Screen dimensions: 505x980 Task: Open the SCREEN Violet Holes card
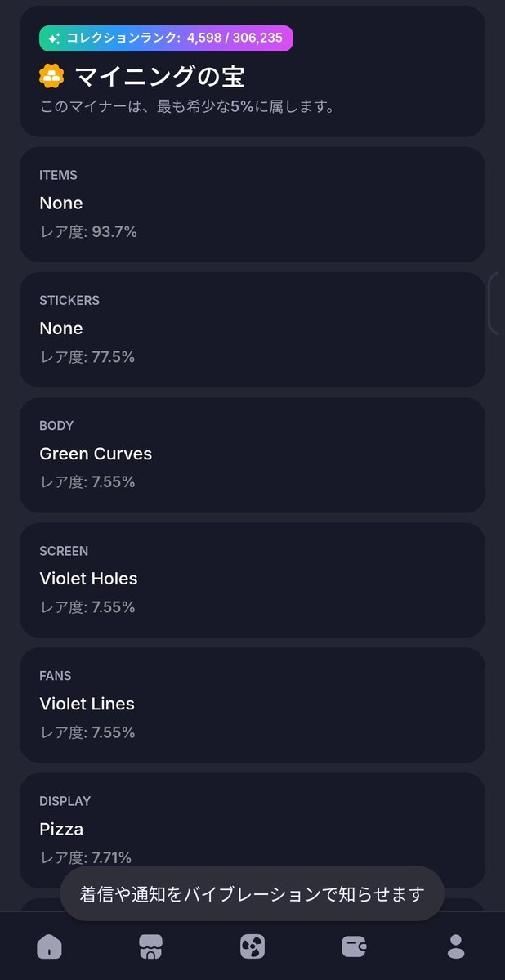click(252, 579)
